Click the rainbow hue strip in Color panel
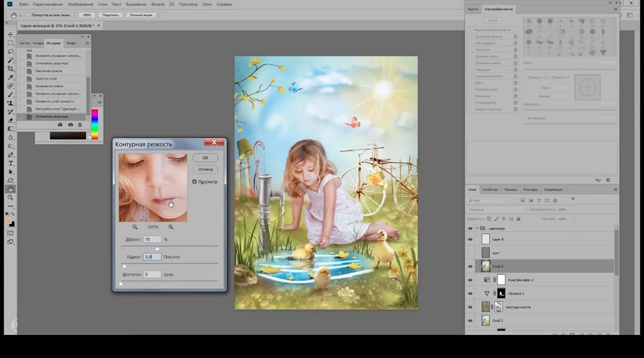The image size is (644, 358). 94,124
